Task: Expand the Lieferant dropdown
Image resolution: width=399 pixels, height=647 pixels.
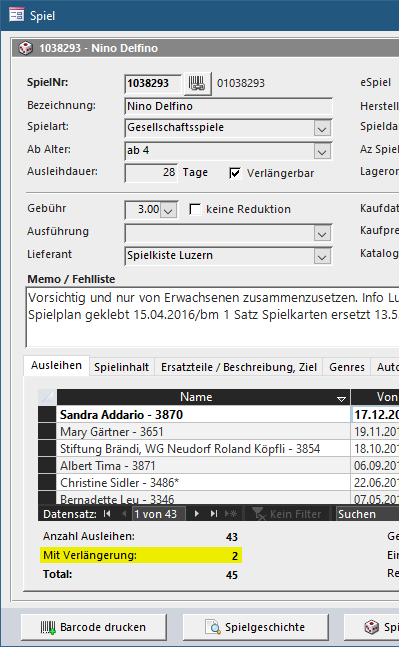Action: point(322,257)
